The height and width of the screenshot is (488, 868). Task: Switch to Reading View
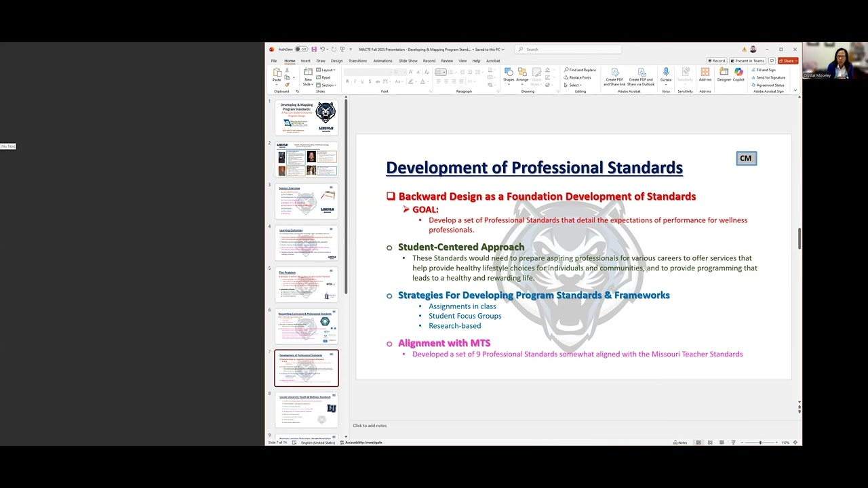tap(722, 443)
